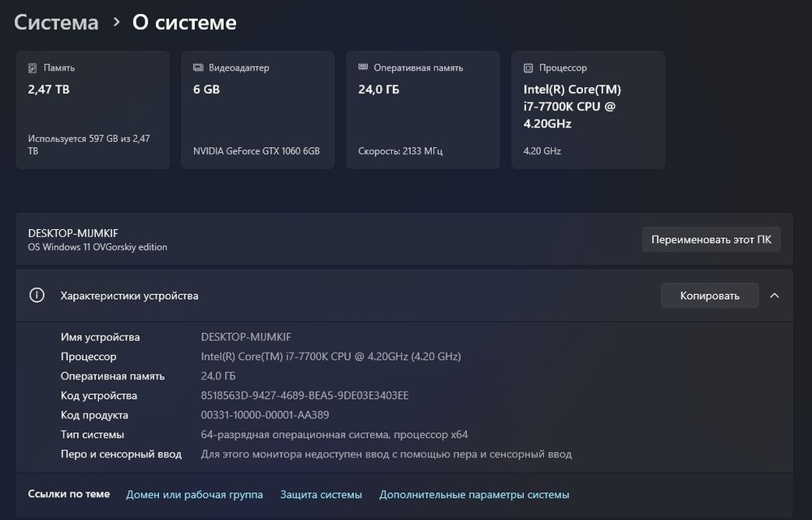Click the 4.20 GHz text in processor card
Image resolution: width=812 pixels, height=520 pixels.
tap(542, 150)
